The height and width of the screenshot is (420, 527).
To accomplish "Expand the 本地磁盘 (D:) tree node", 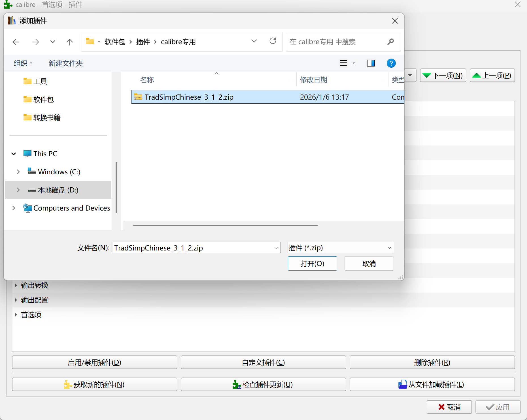I will pos(18,190).
